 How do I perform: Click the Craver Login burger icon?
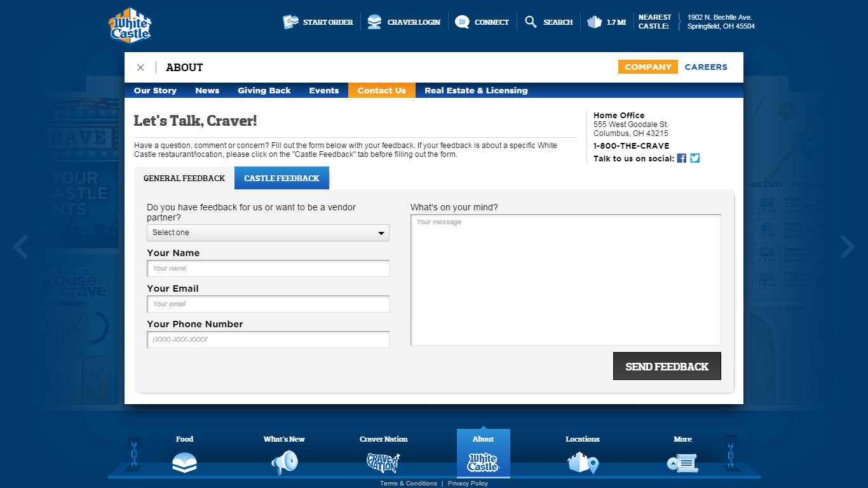click(x=375, y=22)
